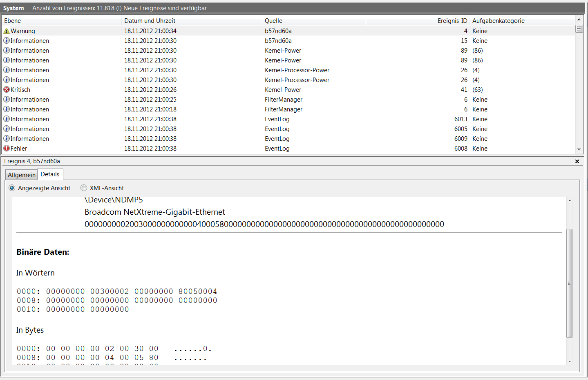Click details pane scrollbar down arrow
588x380 pixels.
(x=570, y=362)
